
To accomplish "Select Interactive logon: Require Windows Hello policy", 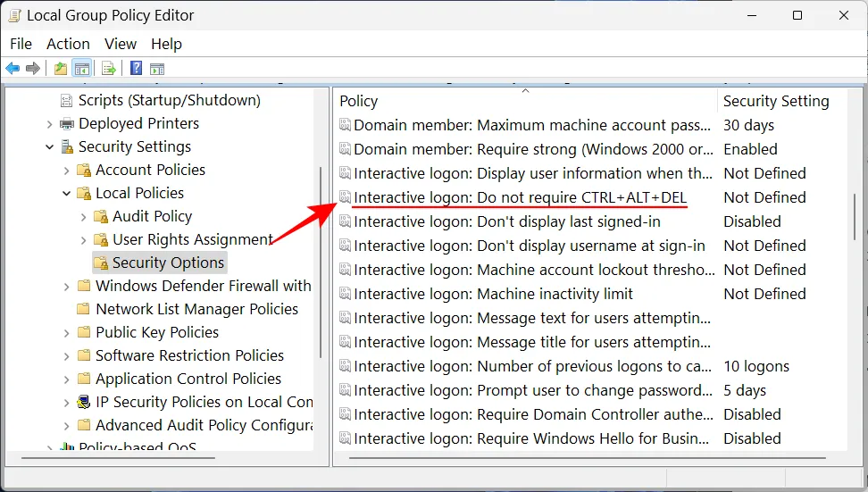I will click(x=531, y=438).
